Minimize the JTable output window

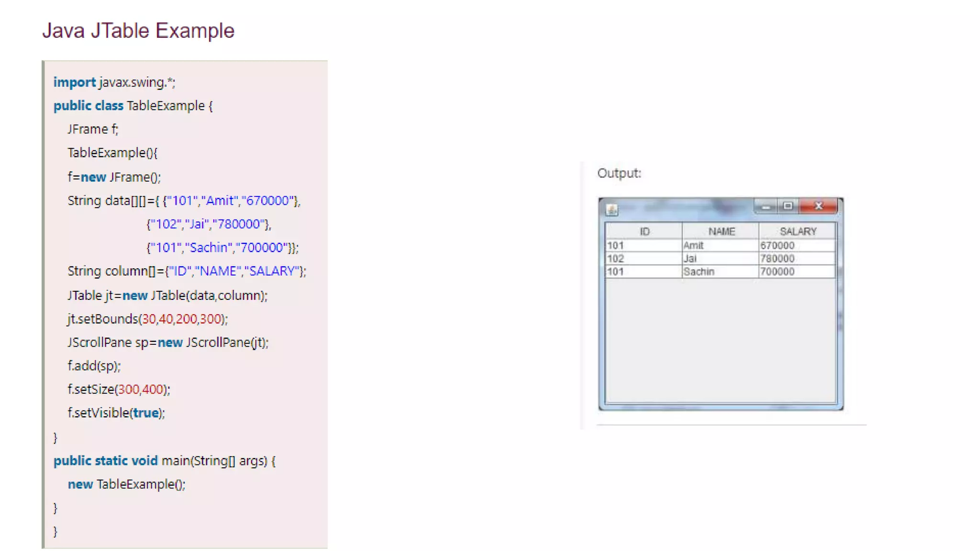pyautogui.click(x=766, y=206)
